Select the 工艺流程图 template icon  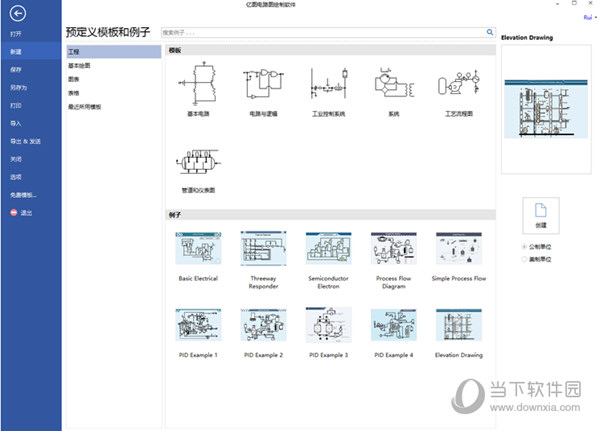pyautogui.click(x=459, y=87)
